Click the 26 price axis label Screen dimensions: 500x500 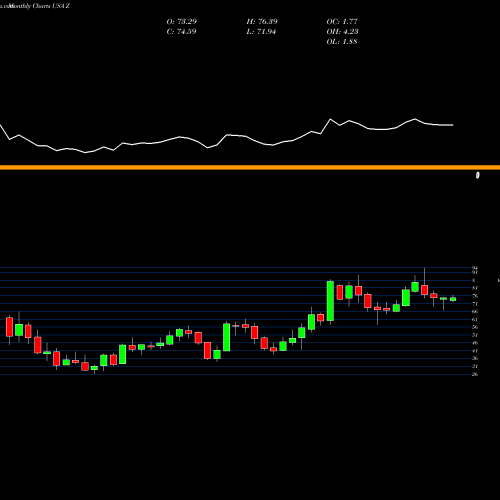tap(475, 374)
